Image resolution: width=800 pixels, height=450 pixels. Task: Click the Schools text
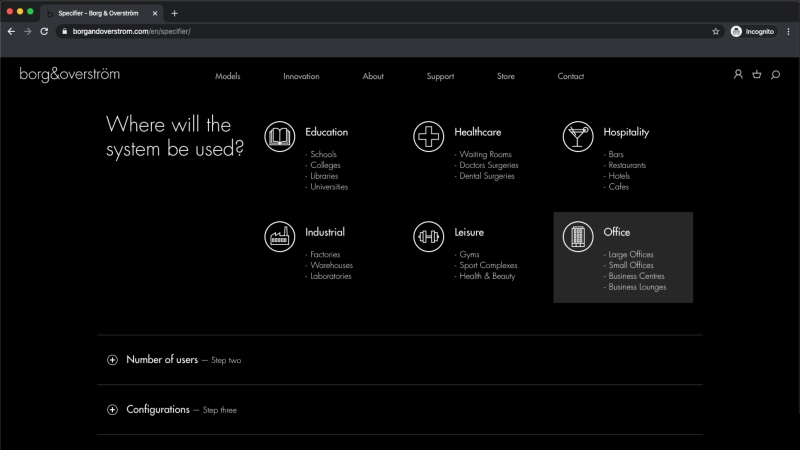pos(323,154)
